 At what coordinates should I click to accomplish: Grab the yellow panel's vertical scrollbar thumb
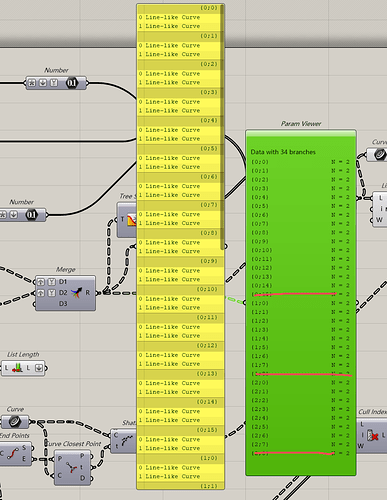pyautogui.click(x=222, y=127)
